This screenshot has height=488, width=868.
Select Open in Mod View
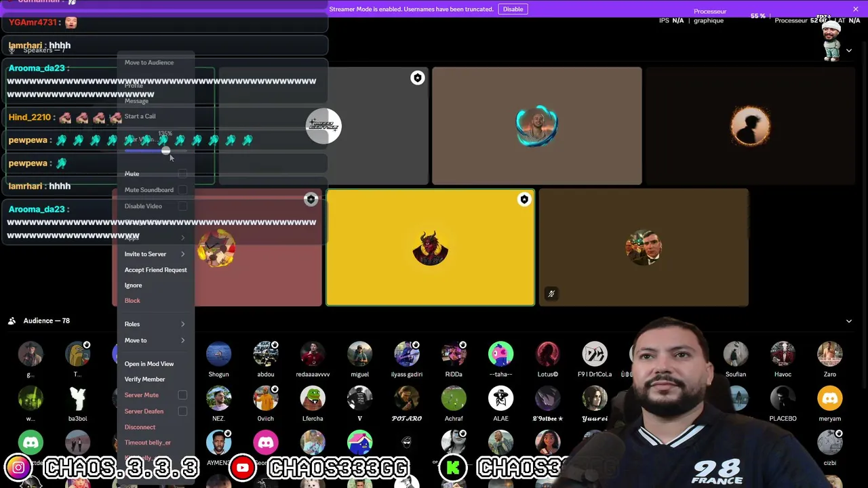click(x=149, y=364)
